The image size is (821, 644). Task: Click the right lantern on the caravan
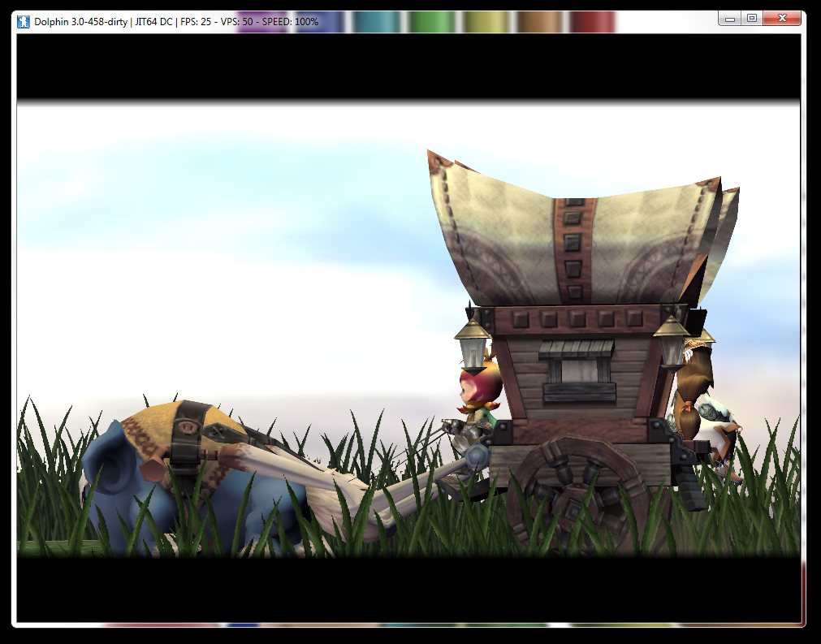[672, 339]
